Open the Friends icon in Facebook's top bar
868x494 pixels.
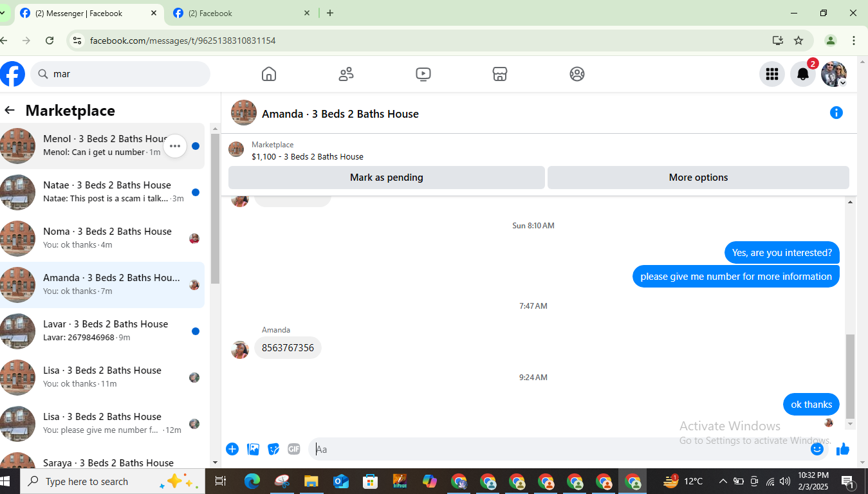tap(346, 74)
